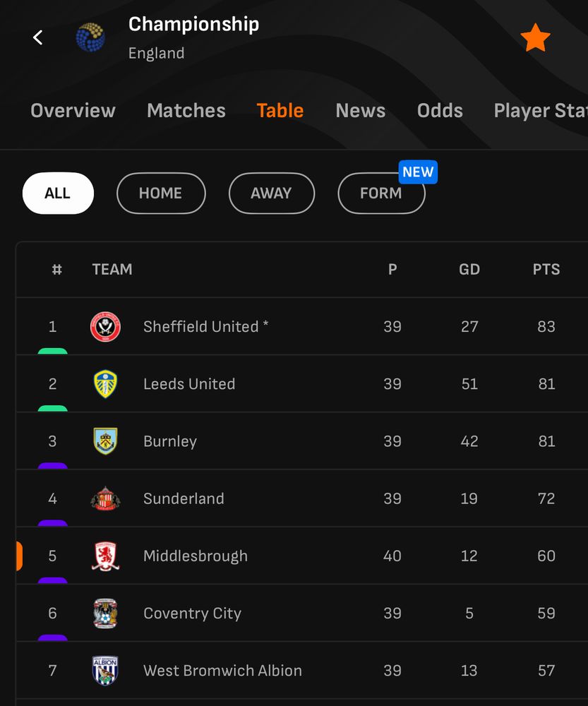Switch to the Overview tab
The height and width of the screenshot is (706, 588).
coord(73,111)
